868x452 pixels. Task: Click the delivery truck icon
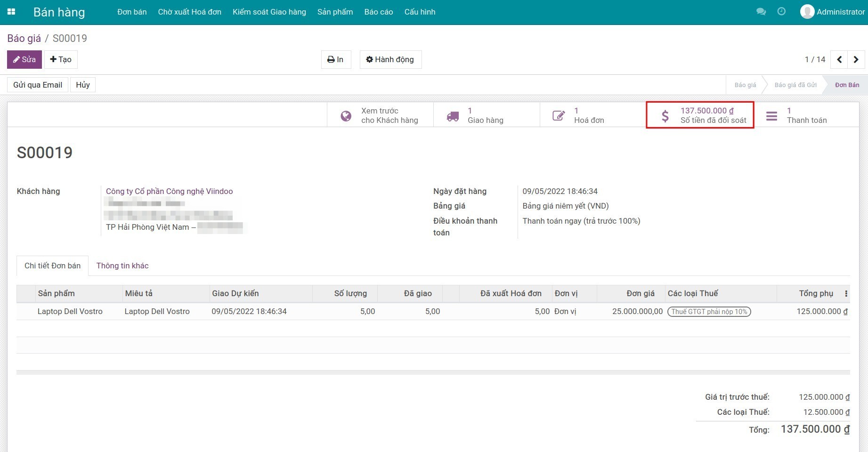[453, 116]
